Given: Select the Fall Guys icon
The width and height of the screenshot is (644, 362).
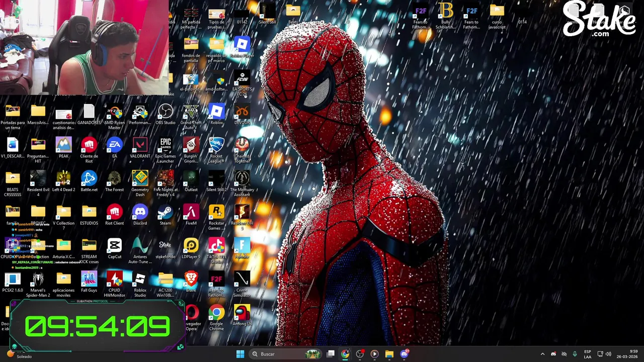Looking at the screenshot, I should coord(89,282).
